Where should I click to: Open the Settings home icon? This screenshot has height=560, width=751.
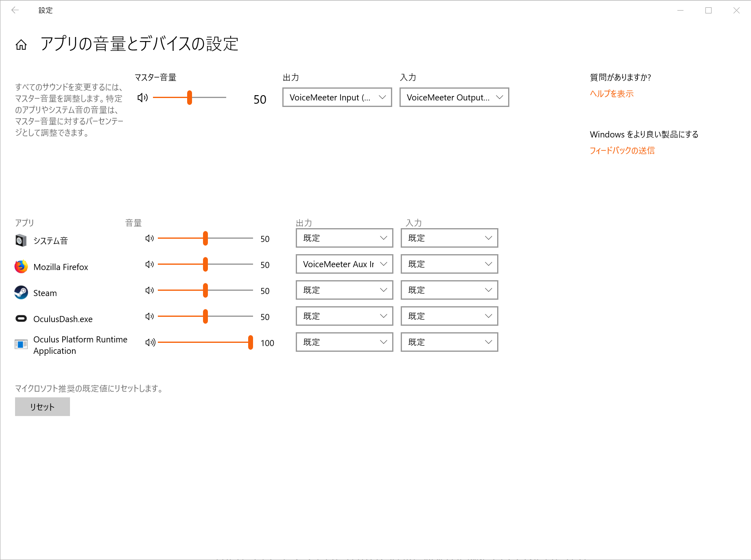21,45
